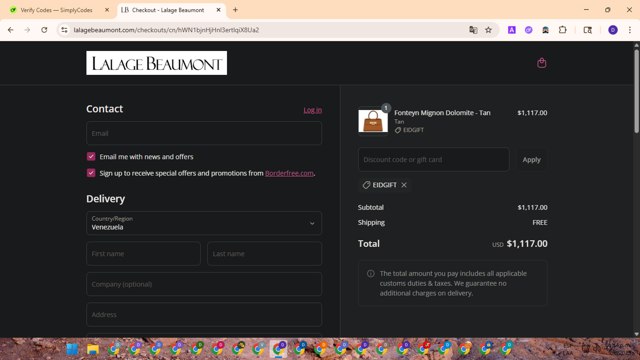Open a new browser tab
This screenshot has width=640, height=360.
coord(235,10)
